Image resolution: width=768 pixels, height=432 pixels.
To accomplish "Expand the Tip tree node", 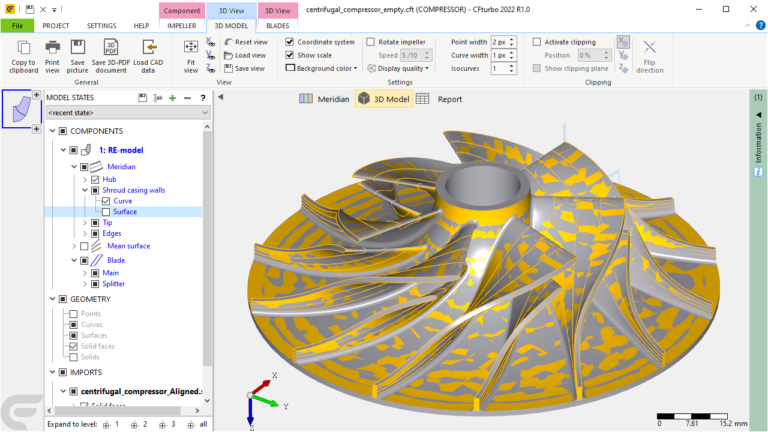I will (x=85, y=223).
